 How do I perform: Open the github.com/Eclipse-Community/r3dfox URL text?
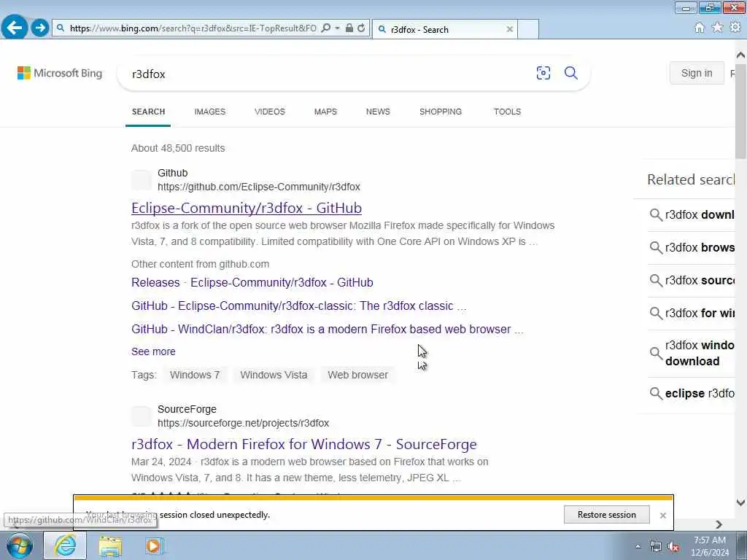pyautogui.click(x=259, y=187)
